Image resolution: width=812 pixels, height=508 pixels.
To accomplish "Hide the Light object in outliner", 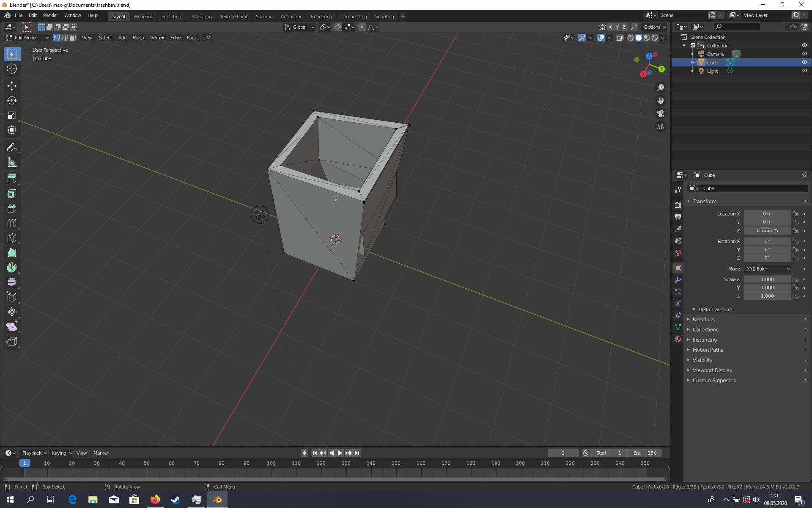I will pyautogui.click(x=804, y=71).
